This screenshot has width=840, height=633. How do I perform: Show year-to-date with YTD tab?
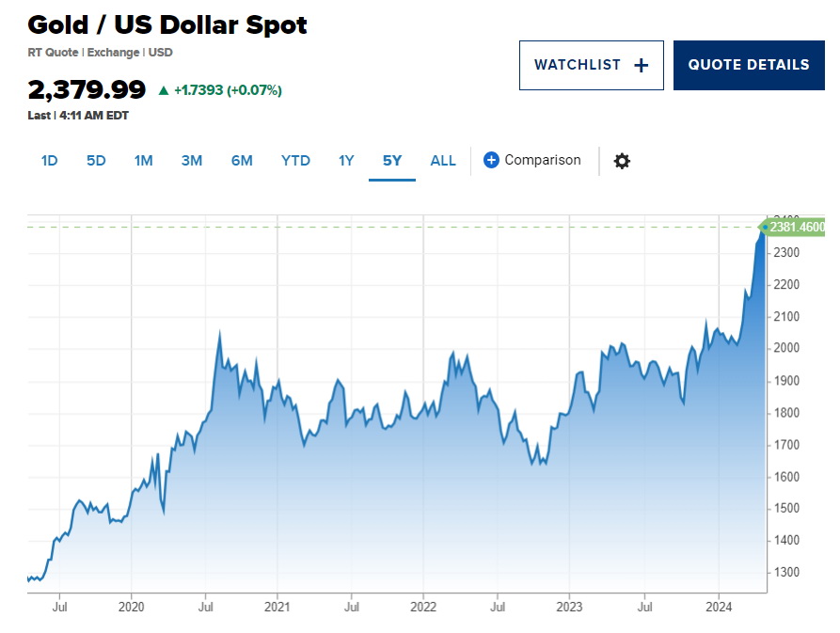(x=295, y=161)
